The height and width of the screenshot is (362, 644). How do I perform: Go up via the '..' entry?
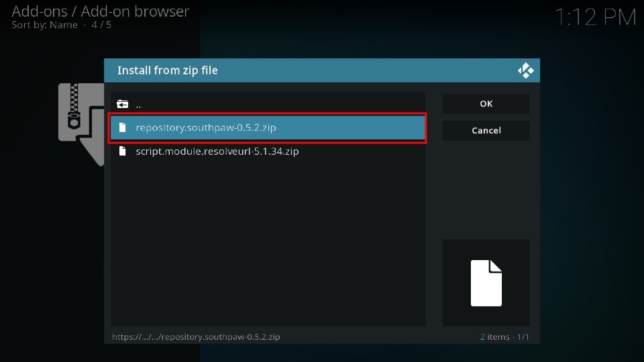[x=139, y=105]
